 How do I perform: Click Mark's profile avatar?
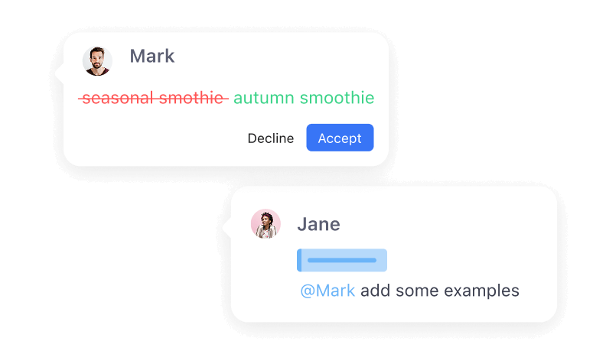[97, 61]
